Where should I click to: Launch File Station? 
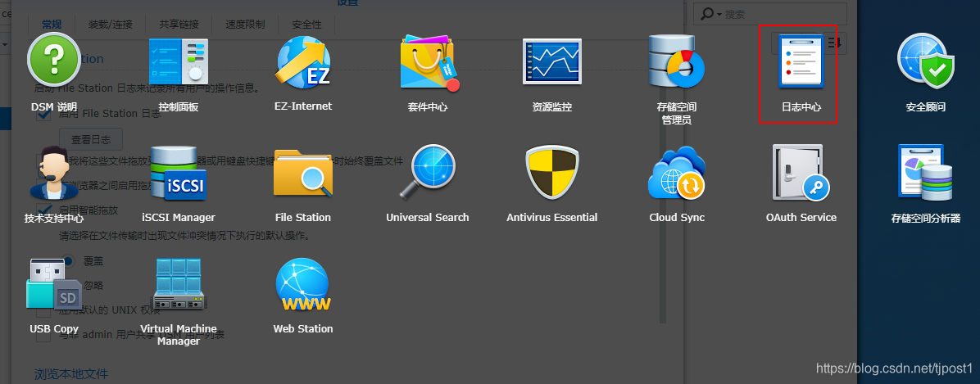click(303, 174)
